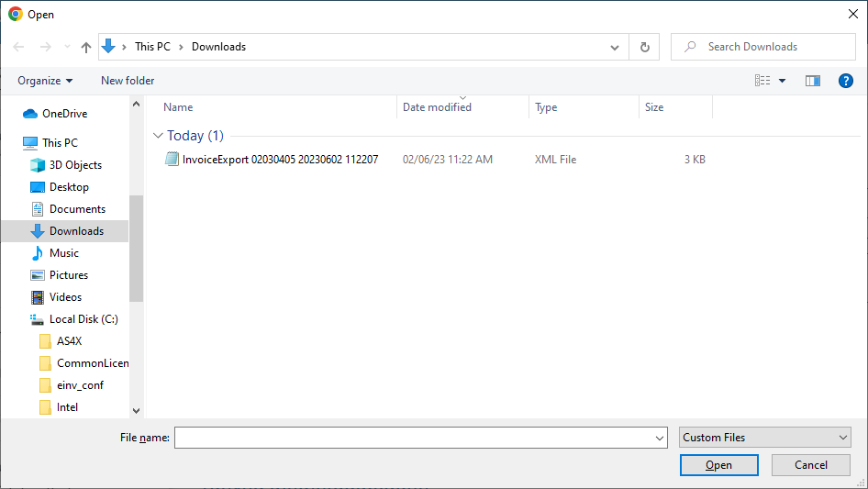Click the navigation pane scrollbar thumb
868x489 pixels.
(x=136, y=249)
